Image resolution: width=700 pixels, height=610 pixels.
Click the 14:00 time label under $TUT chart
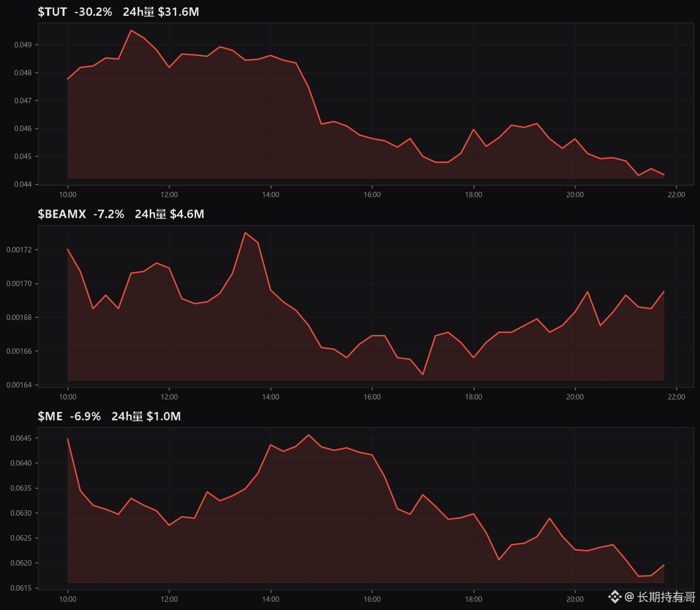tap(271, 195)
